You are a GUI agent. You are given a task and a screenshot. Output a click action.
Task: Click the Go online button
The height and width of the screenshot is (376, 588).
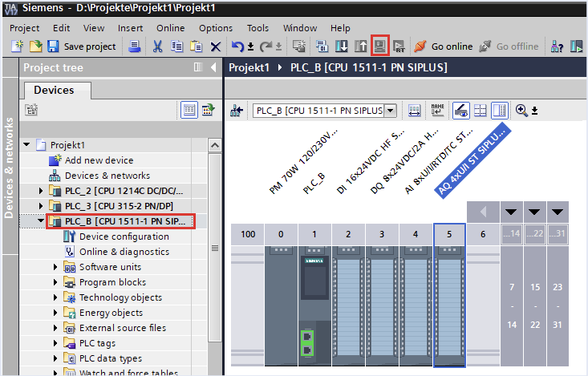coord(444,46)
